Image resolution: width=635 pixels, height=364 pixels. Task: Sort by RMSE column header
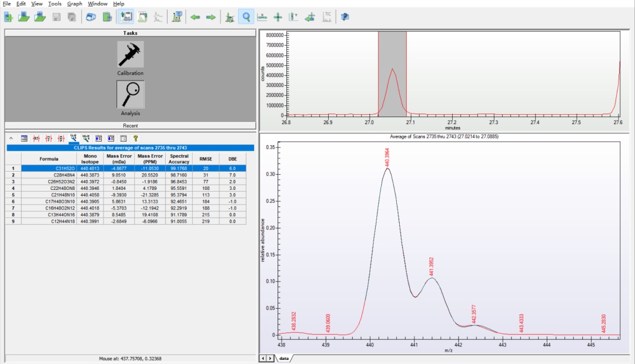click(206, 159)
